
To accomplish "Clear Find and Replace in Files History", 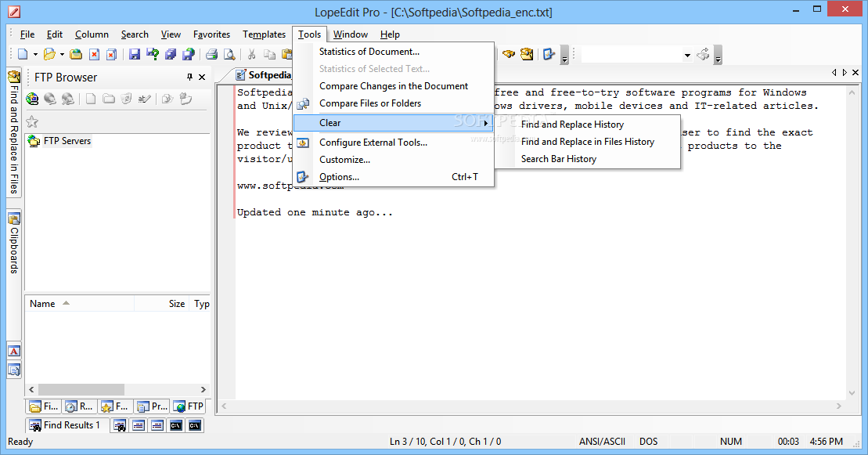I will 588,142.
